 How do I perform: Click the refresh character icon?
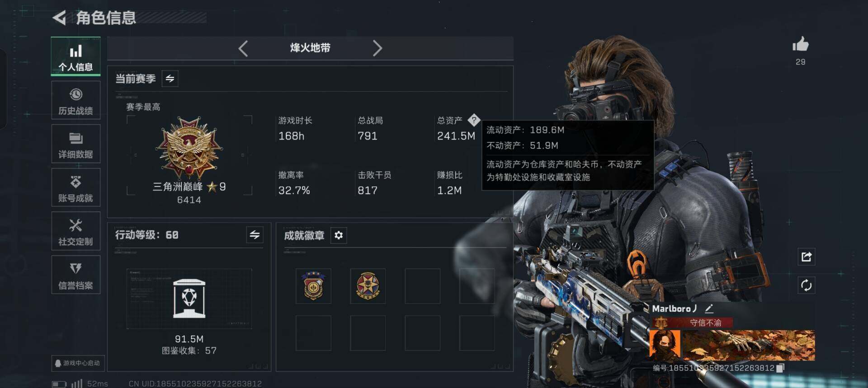point(807,285)
